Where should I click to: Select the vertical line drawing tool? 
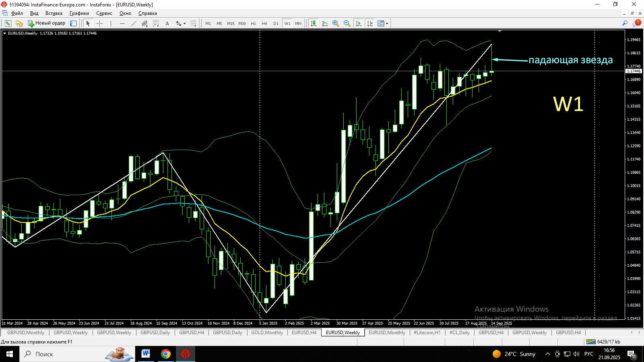pos(111,23)
